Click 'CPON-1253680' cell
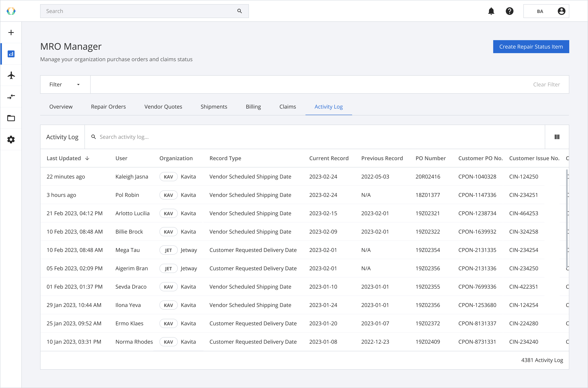The image size is (588, 388). point(477,305)
